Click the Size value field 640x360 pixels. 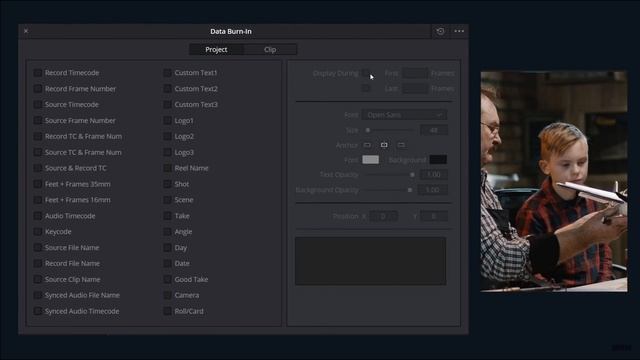[x=433, y=130]
